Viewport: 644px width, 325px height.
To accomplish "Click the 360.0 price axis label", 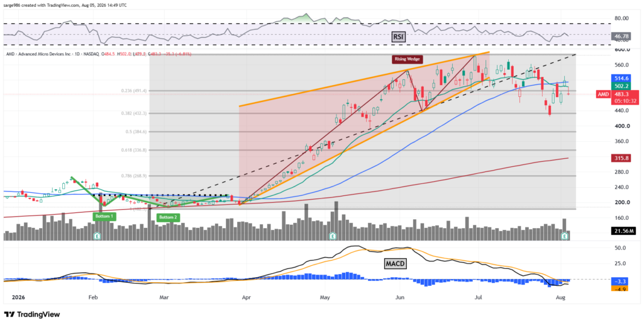I will (x=622, y=141).
